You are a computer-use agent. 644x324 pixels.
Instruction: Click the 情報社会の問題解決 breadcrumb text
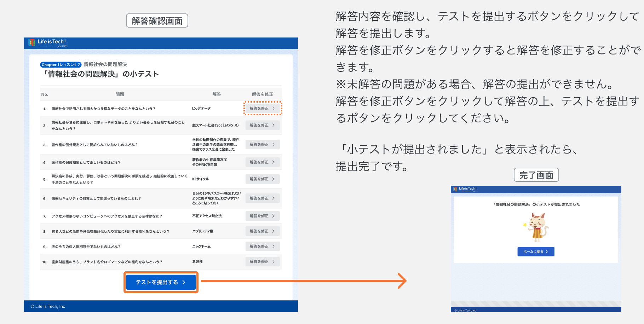point(105,64)
